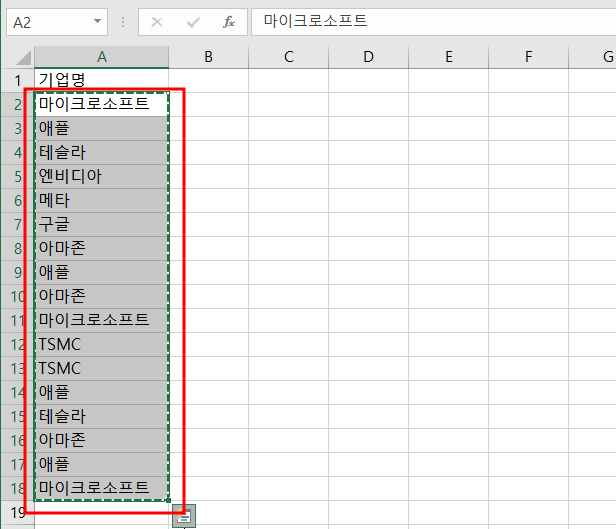Click the Name Box showing A2
This screenshot has height=529, width=616.
[x=57, y=22]
